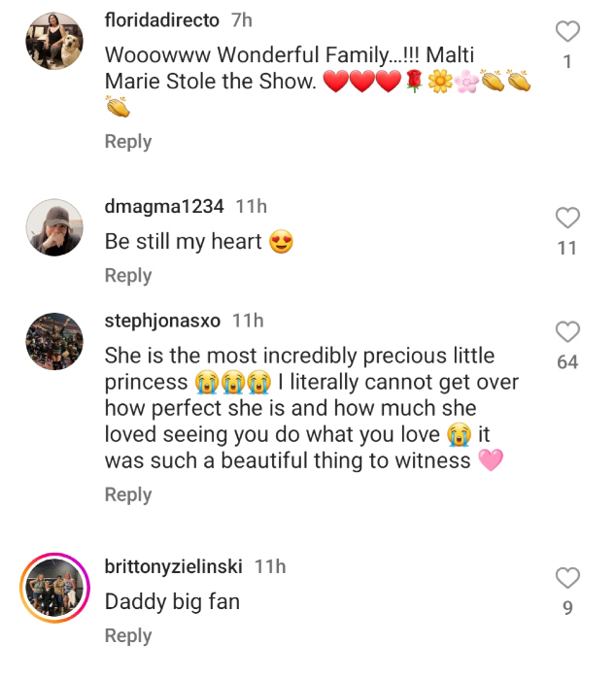Image resolution: width=616 pixels, height=680 pixels.
Task: Open floridadirecto's profile picture
Action: click(x=52, y=41)
